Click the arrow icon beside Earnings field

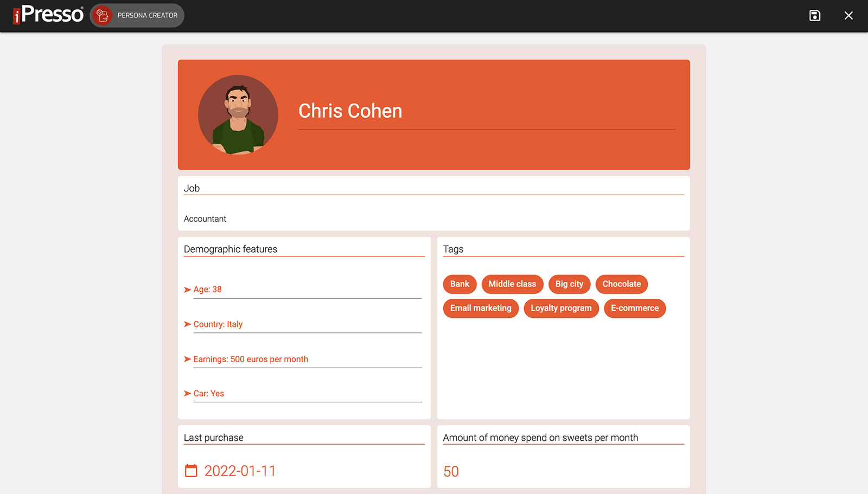pos(187,358)
